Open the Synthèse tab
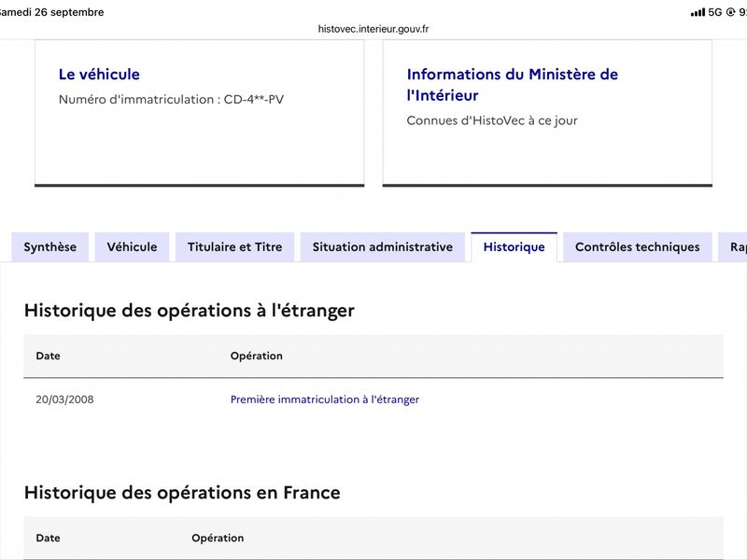The height and width of the screenshot is (560, 747). coord(50,246)
